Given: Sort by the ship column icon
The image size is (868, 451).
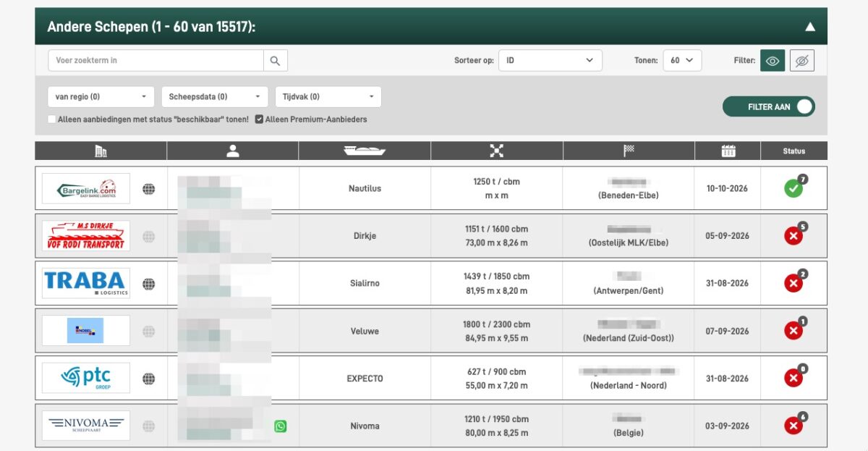Looking at the screenshot, I should (x=365, y=151).
